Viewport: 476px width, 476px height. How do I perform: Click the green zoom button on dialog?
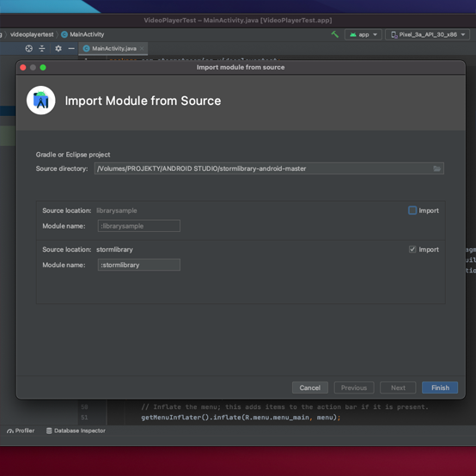click(x=43, y=67)
